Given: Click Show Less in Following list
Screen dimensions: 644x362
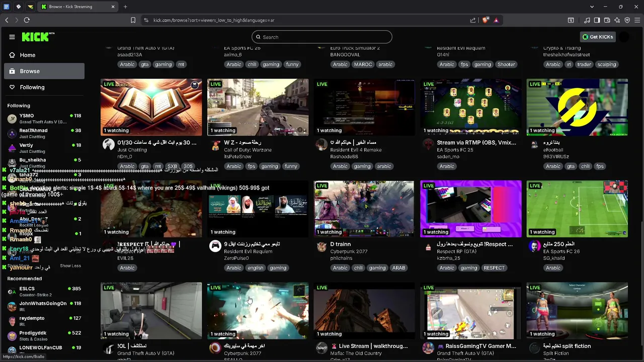Looking at the screenshot, I should (x=70, y=265).
